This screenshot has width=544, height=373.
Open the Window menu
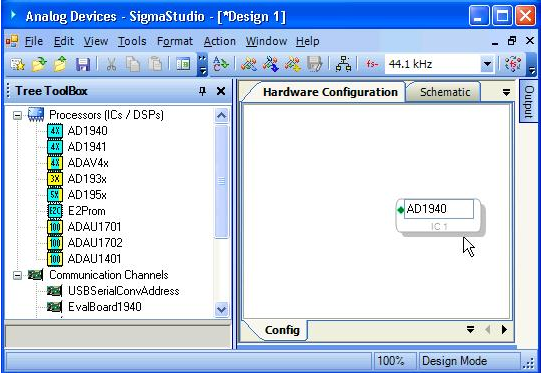pos(266,41)
